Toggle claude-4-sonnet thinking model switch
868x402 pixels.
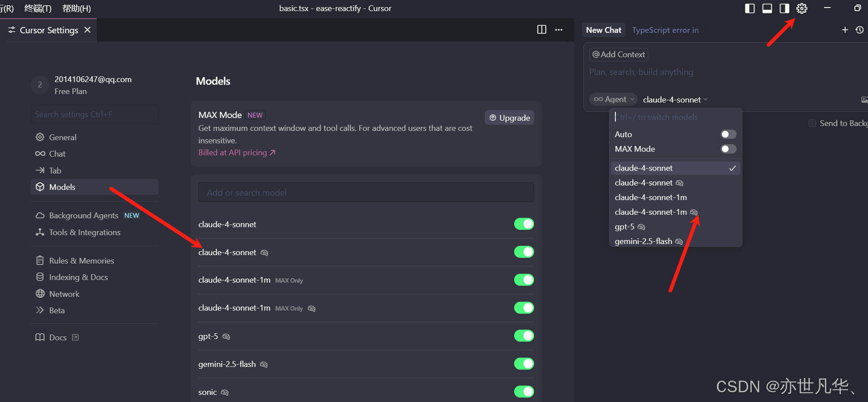524,252
